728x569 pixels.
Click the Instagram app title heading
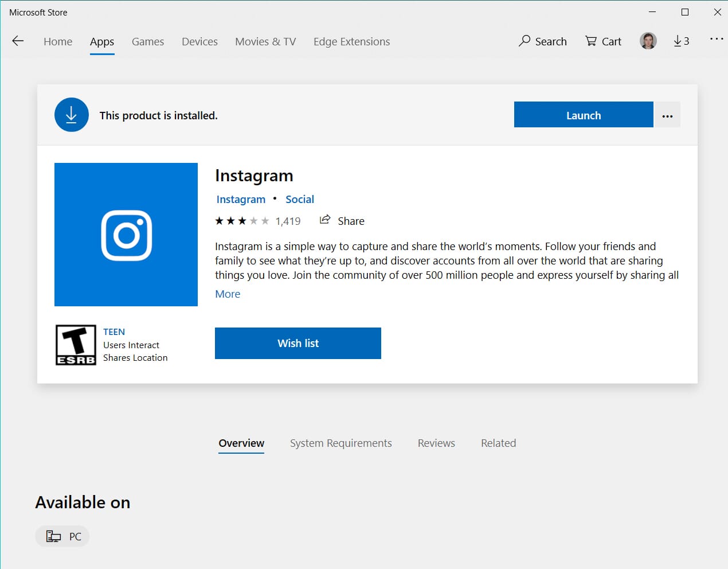point(254,176)
